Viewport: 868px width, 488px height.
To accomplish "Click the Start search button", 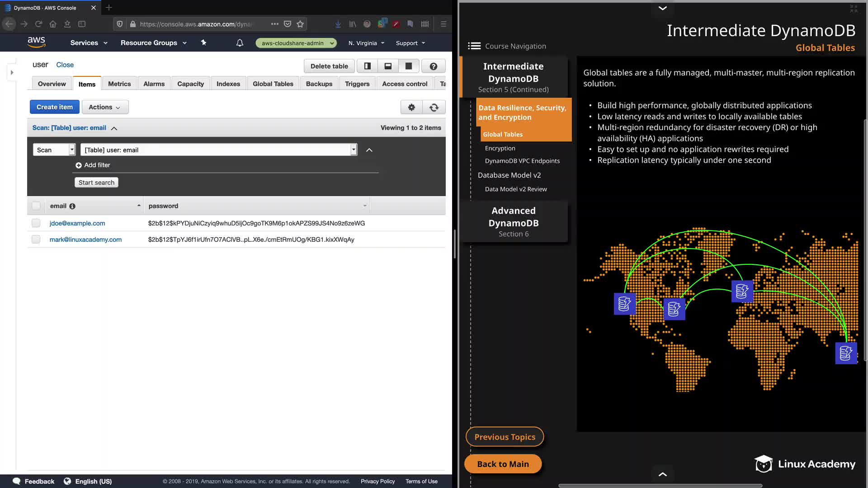I will [x=96, y=183].
